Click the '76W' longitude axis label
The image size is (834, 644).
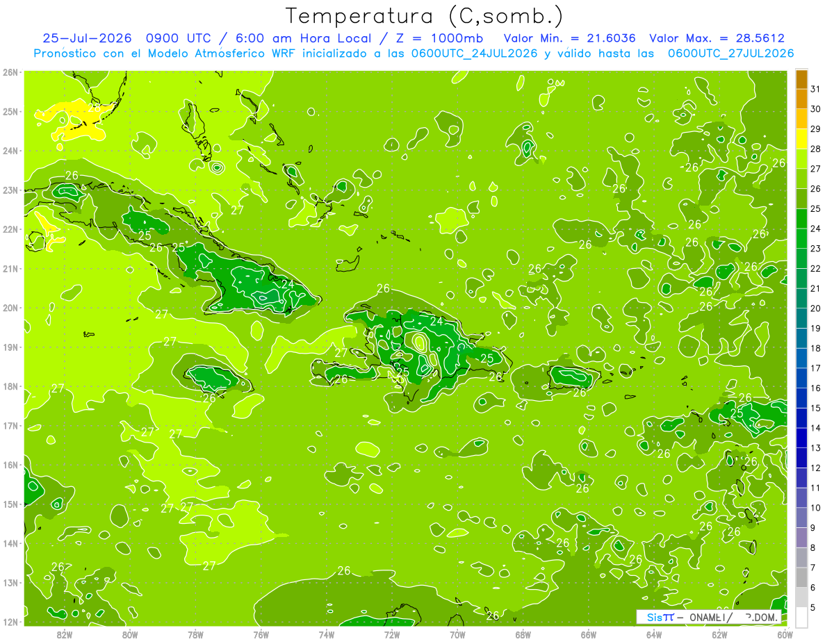(261, 634)
